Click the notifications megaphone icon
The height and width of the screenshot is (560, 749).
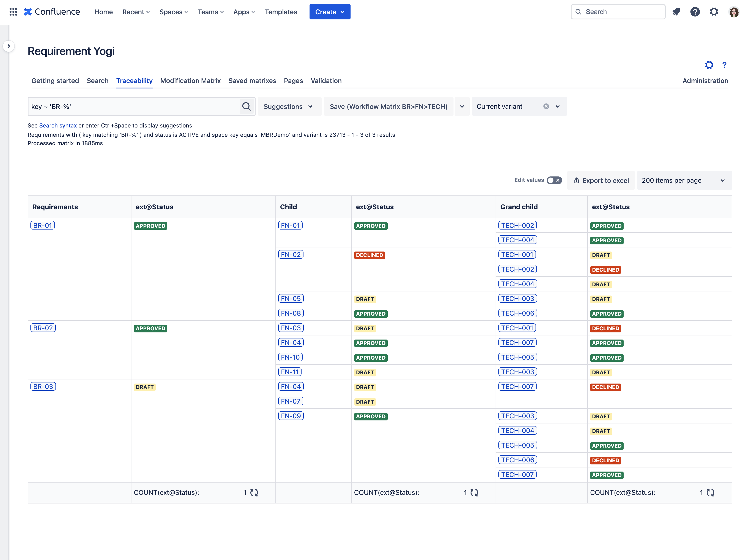click(676, 12)
